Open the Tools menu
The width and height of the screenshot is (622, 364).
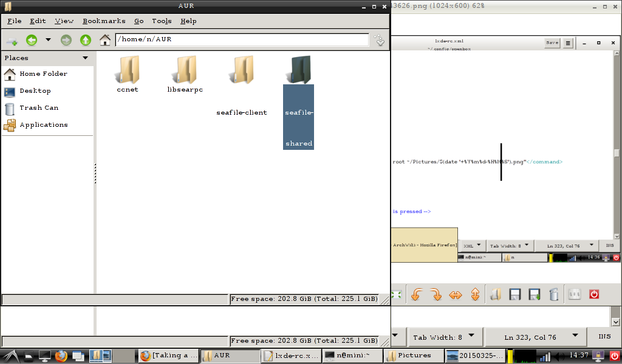[162, 21]
